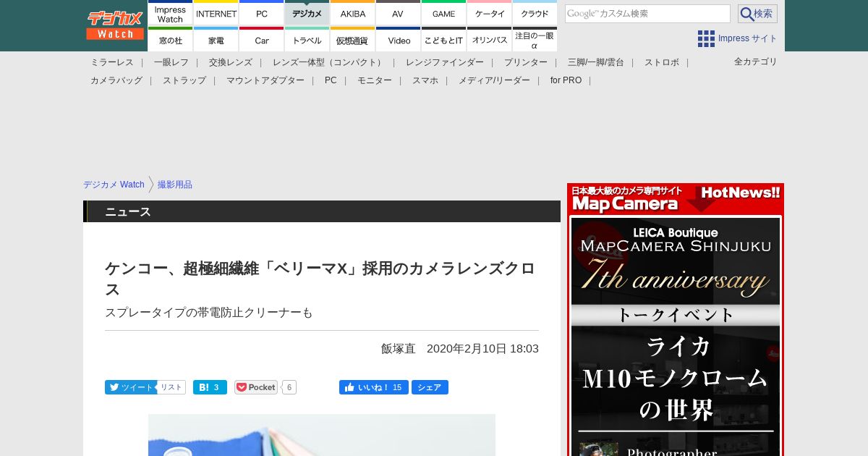The image size is (868, 456).
Task: Open the マウントアダプター category
Action: click(x=265, y=80)
